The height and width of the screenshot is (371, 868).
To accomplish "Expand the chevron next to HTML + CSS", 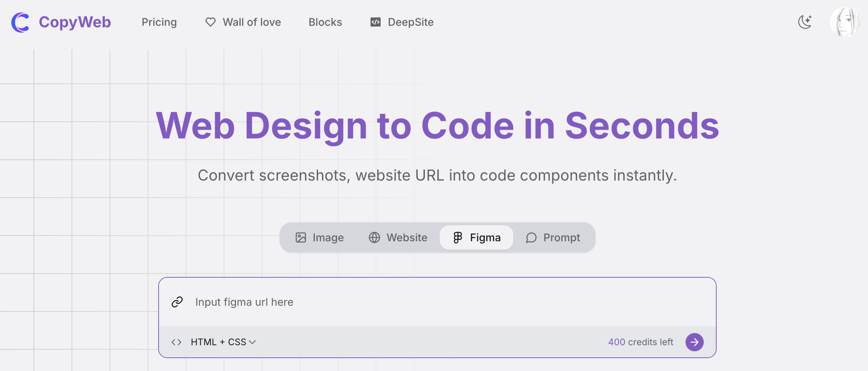I will 252,342.
